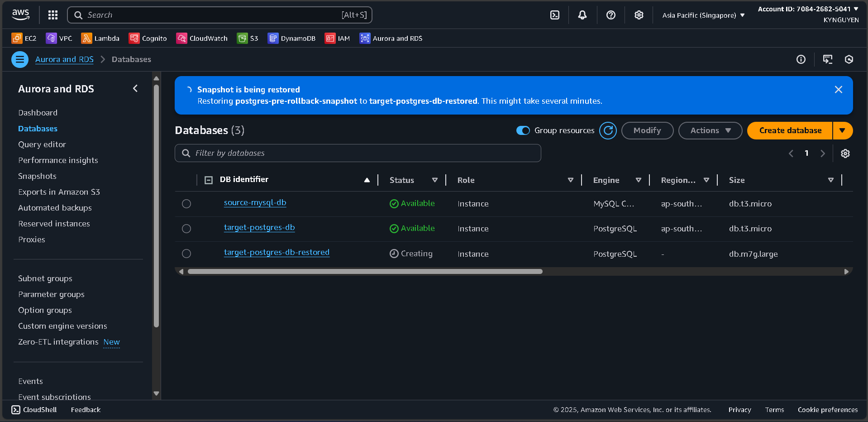Open CloudWatch from the favorites bar
The image size is (868, 422).
(x=202, y=38)
